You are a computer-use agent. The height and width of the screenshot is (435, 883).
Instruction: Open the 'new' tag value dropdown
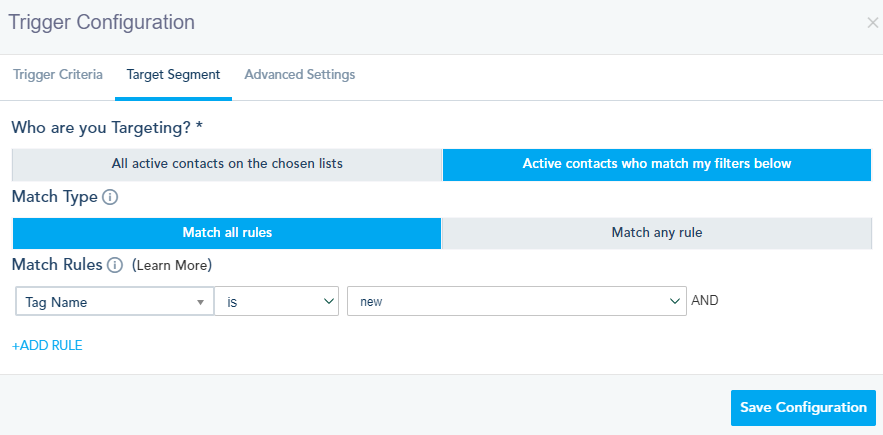pos(516,301)
